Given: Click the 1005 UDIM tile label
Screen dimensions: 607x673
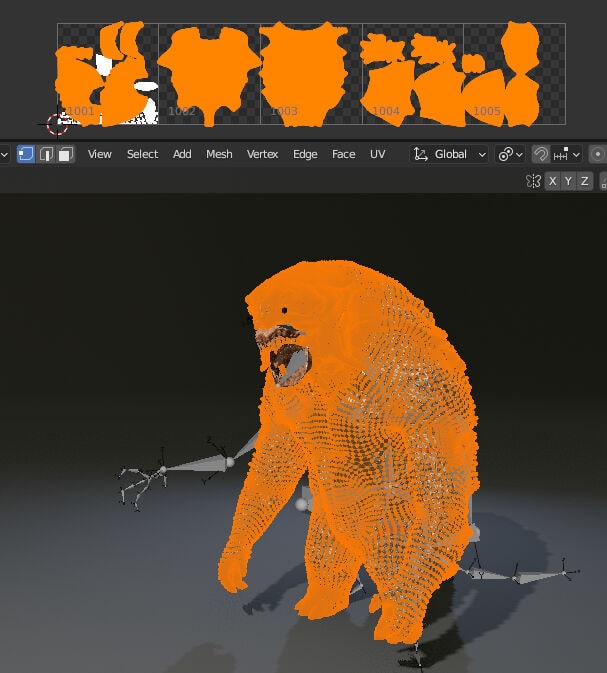Looking at the screenshot, I should 487,111.
